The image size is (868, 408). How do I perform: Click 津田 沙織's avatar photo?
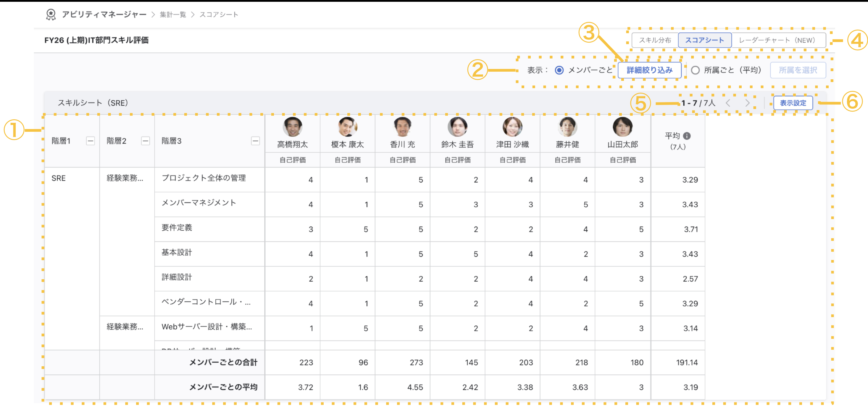[x=512, y=127]
